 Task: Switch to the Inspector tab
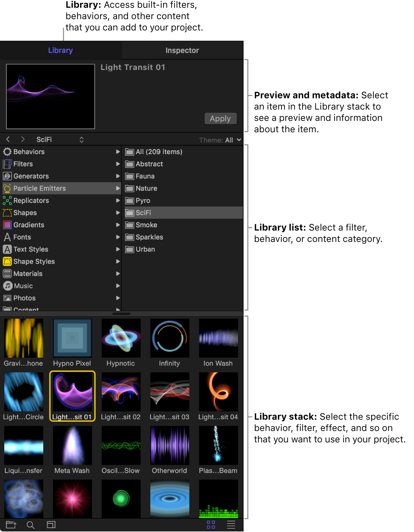pyautogui.click(x=182, y=50)
